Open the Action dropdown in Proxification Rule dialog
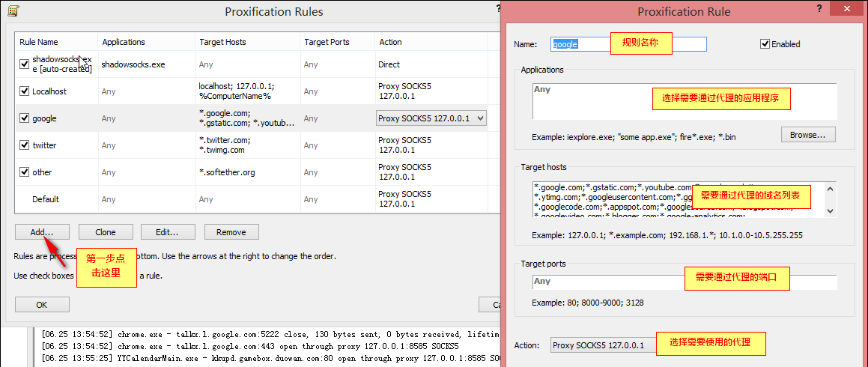Viewport: 868px width, 367px height. [x=602, y=345]
